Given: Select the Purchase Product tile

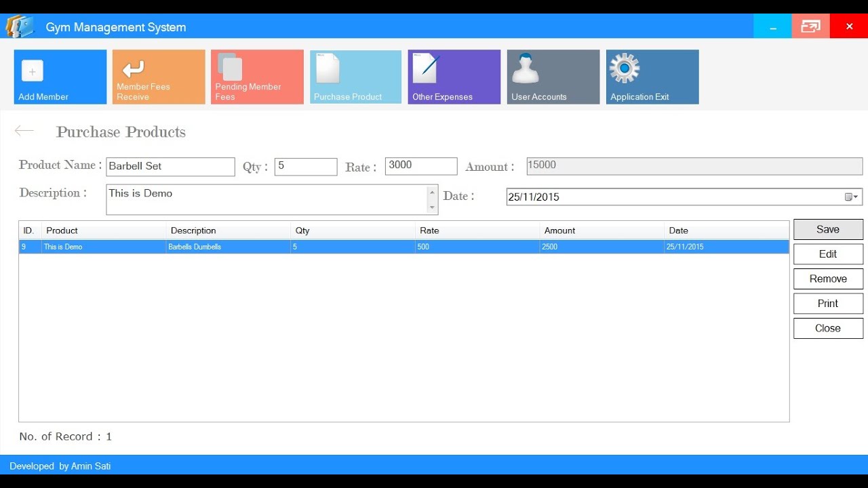Looking at the screenshot, I should 356,77.
